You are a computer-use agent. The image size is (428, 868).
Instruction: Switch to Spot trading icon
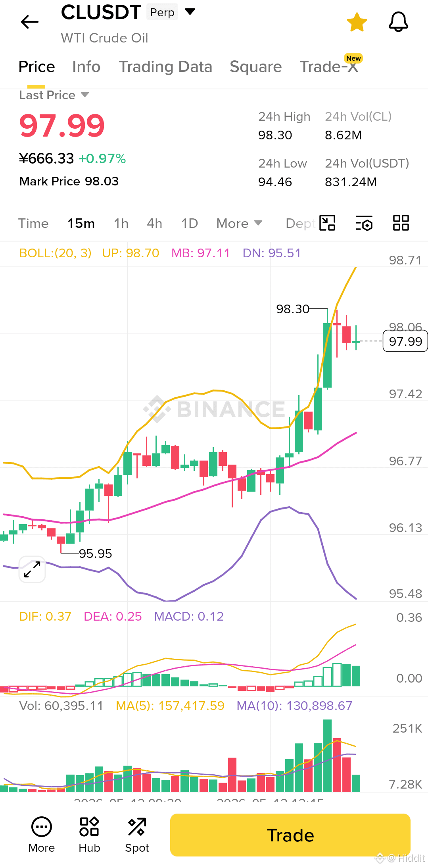pyautogui.click(x=137, y=835)
